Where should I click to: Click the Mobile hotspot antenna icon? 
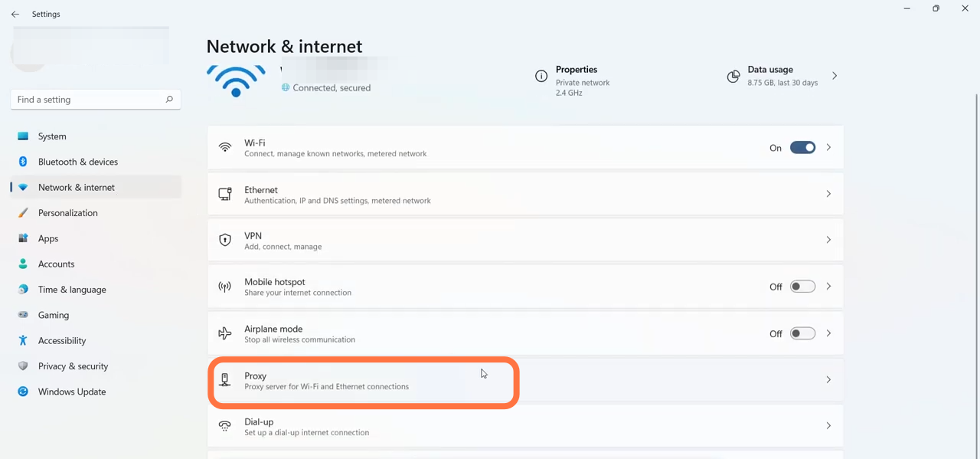tap(225, 287)
